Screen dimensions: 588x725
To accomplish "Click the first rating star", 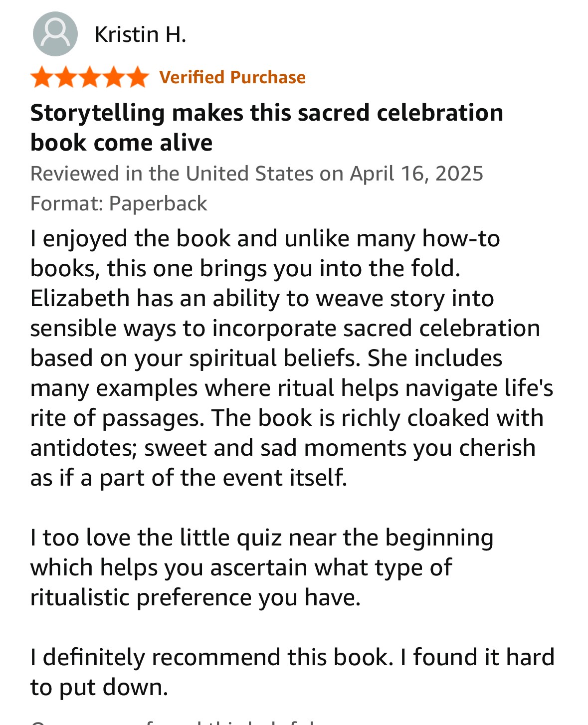I will [x=42, y=78].
